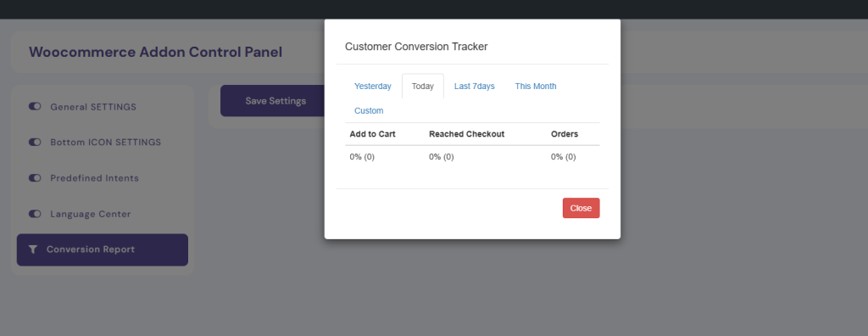
Task: Open the Bottom ICON SETTINGS label
Action: pyautogui.click(x=106, y=143)
